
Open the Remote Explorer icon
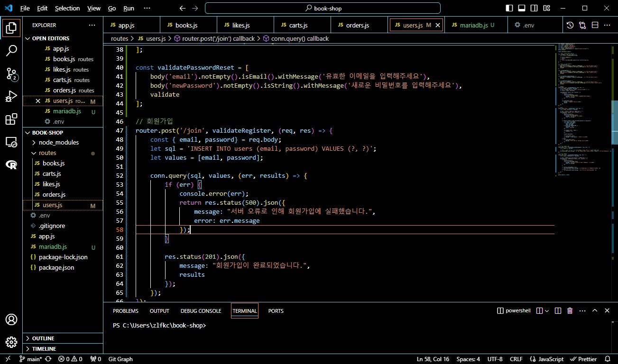coord(11,142)
